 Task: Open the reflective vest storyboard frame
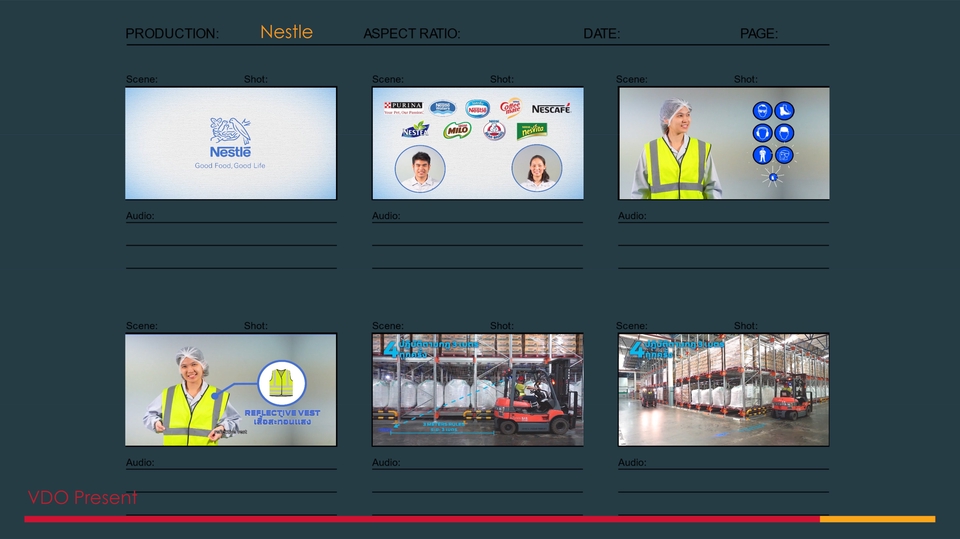(x=231, y=390)
